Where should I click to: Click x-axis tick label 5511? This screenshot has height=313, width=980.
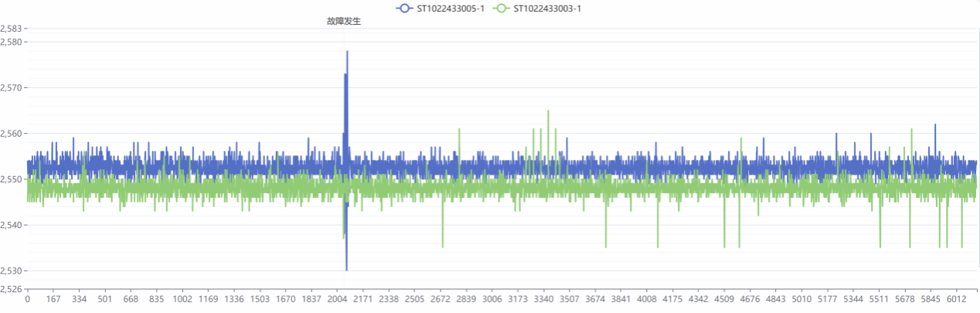(880, 299)
